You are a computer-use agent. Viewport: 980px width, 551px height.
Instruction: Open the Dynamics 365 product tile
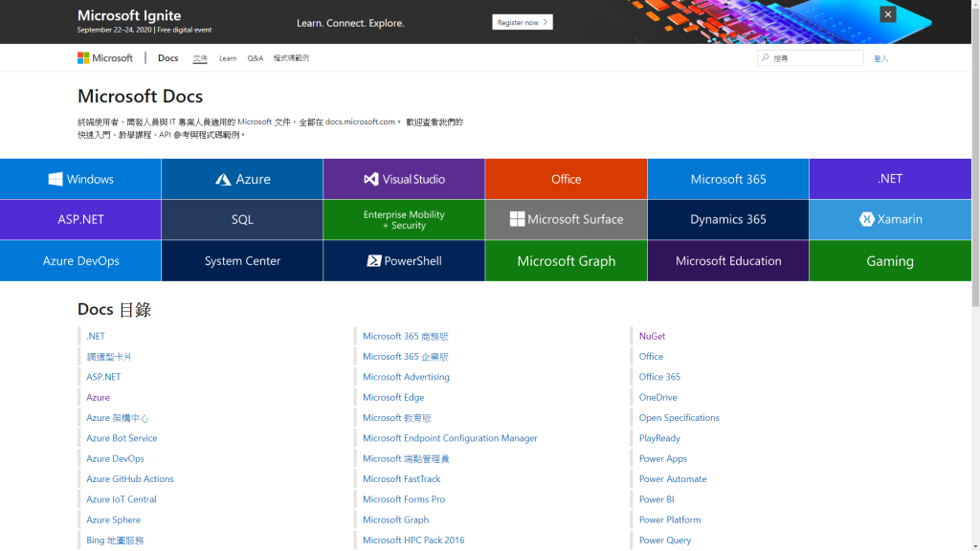728,220
